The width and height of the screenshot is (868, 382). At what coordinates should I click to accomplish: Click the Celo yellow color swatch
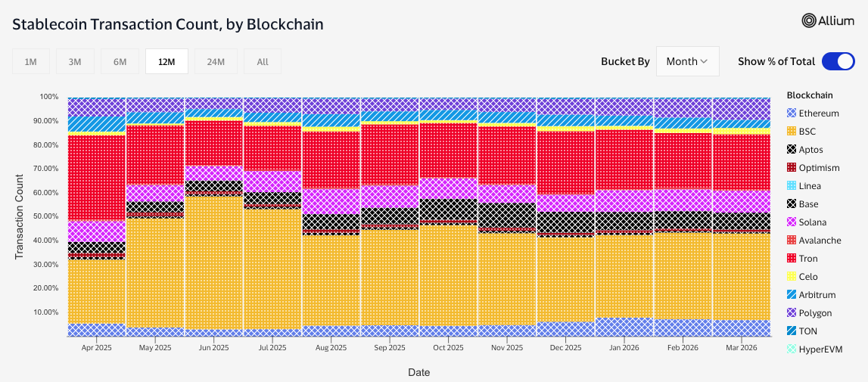click(792, 277)
